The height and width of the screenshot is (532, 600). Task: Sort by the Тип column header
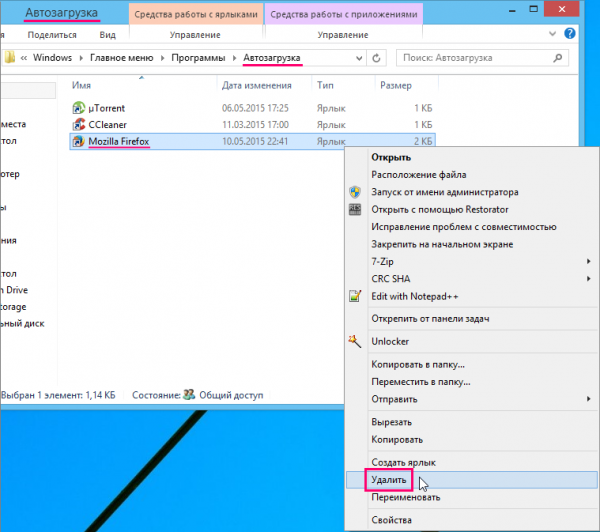325,85
